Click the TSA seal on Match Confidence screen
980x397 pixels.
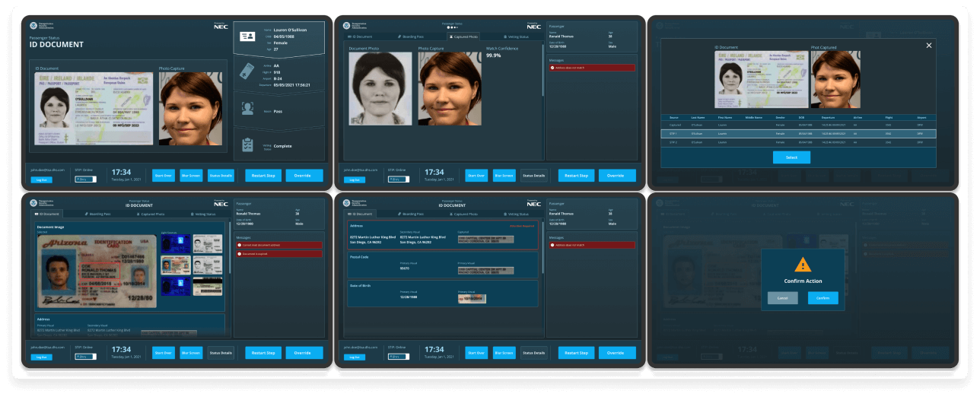[348, 25]
